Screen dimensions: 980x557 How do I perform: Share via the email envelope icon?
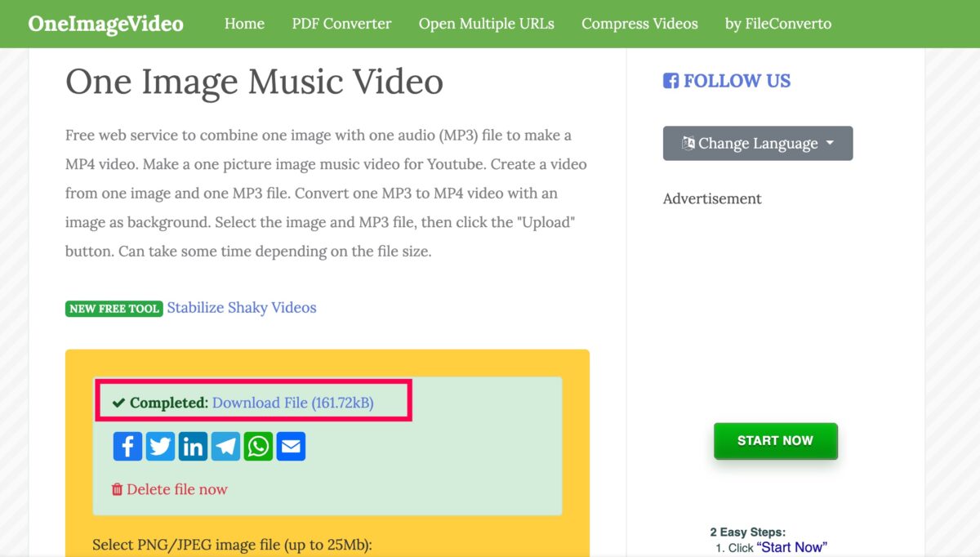292,447
